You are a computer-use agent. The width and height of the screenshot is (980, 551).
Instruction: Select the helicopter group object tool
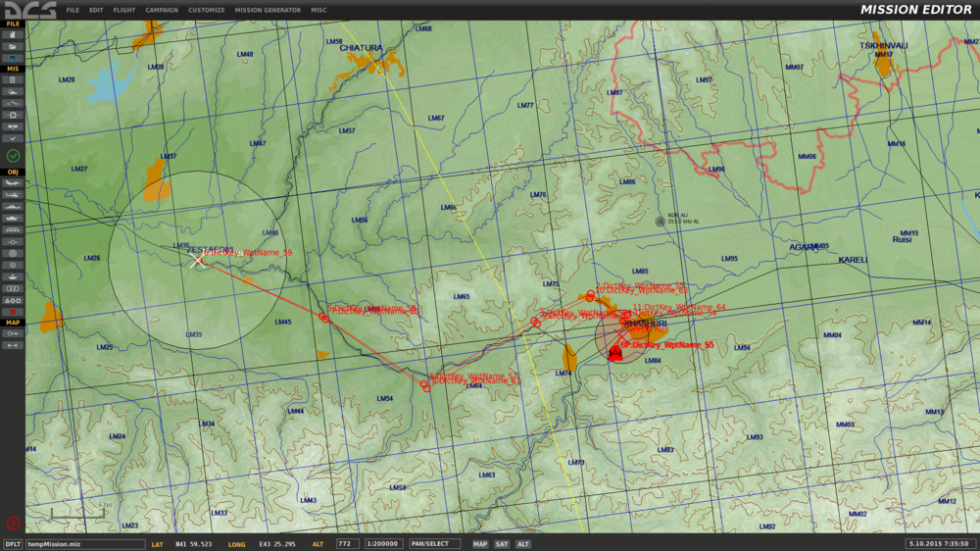[13, 194]
